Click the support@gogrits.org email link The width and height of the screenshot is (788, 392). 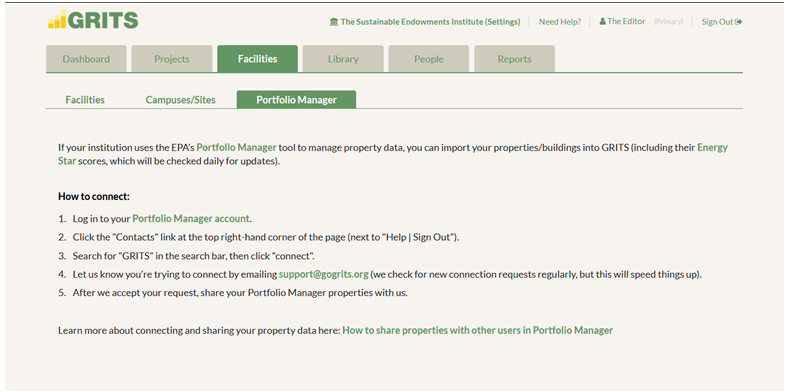(324, 274)
